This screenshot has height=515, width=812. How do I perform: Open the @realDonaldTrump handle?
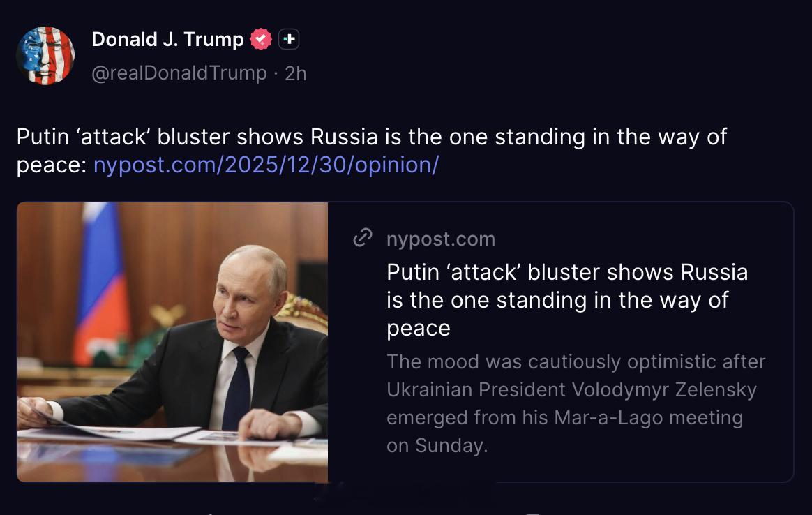179,73
